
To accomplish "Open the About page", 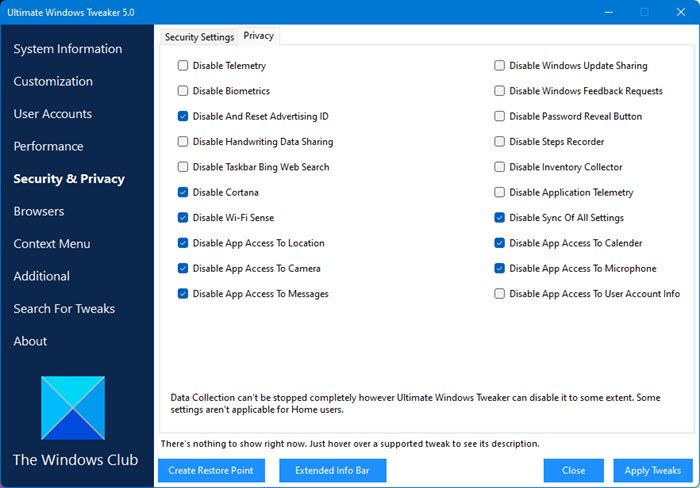I will coord(30,341).
